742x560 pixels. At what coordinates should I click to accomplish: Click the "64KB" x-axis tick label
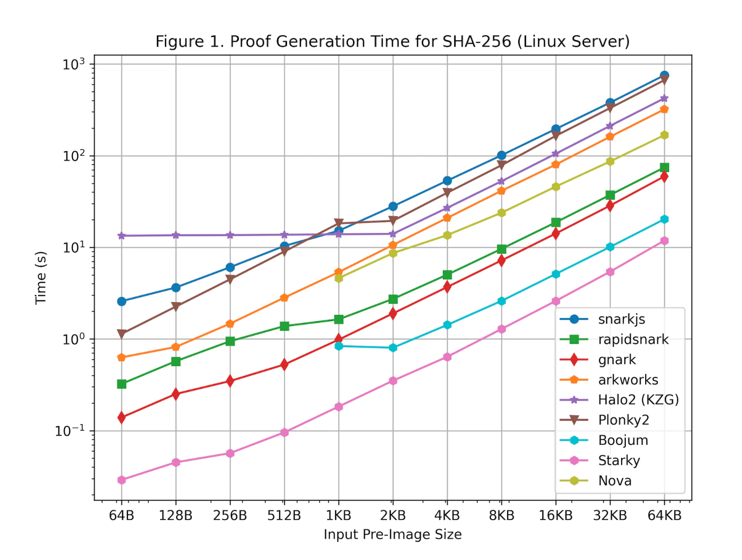pos(664,516)
